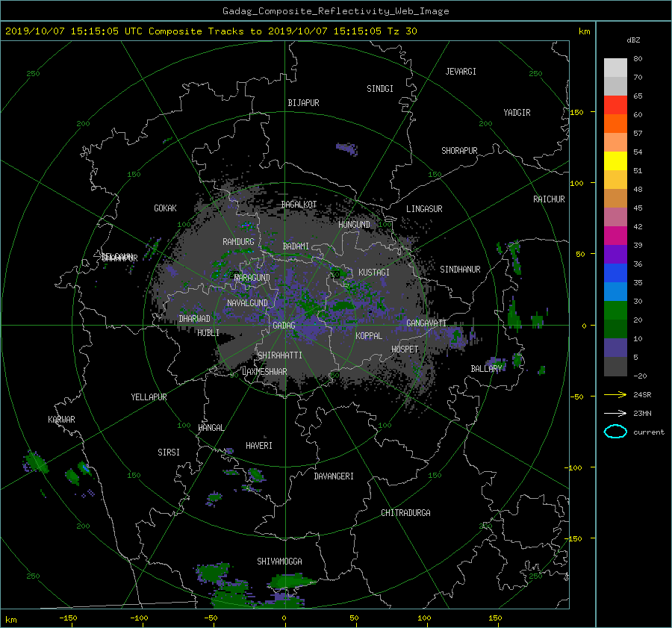Viewport: 672px width, 628px height.
Task: Click the SHIRAHATTI city label
Action: [280, 355]
